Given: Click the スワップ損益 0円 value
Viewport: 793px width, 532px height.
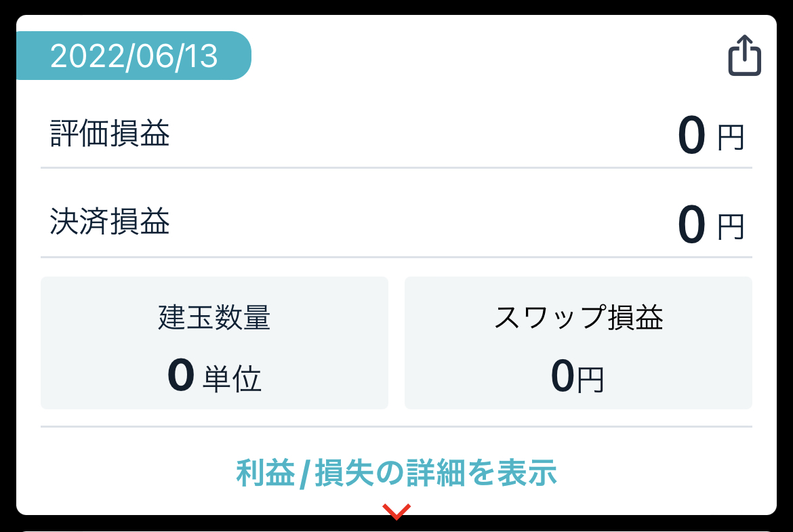Looking at the screenshot, I should click(577, 376).
